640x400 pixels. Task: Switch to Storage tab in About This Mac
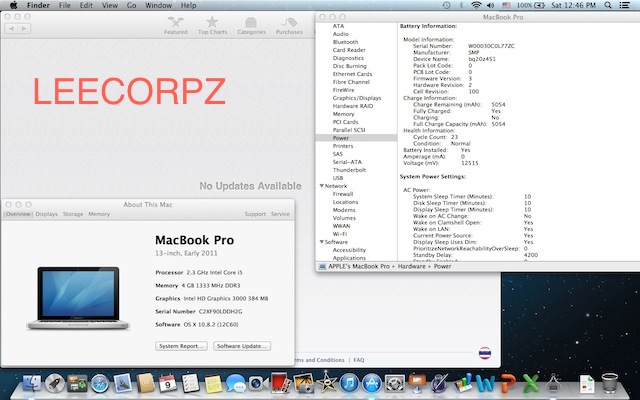[73, 214]
